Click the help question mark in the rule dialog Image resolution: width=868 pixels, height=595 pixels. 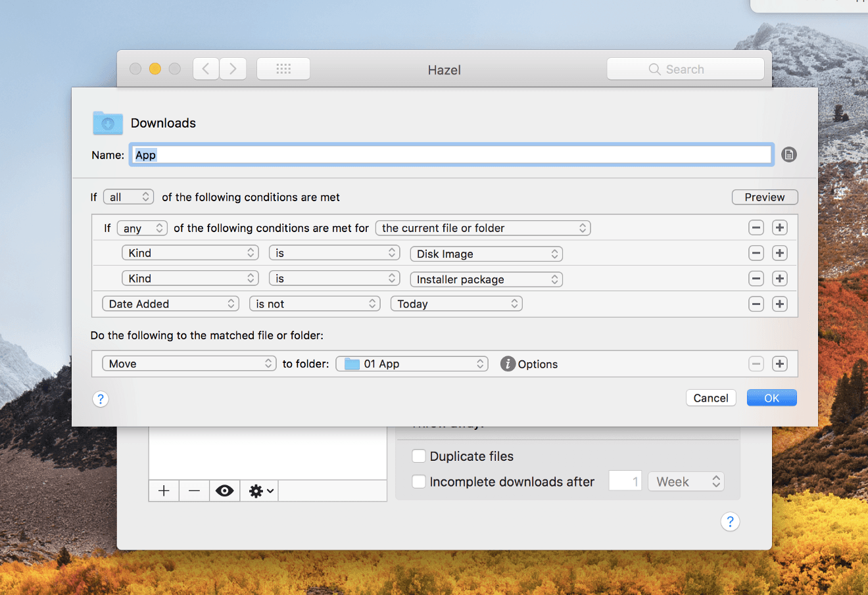(100, 399)
